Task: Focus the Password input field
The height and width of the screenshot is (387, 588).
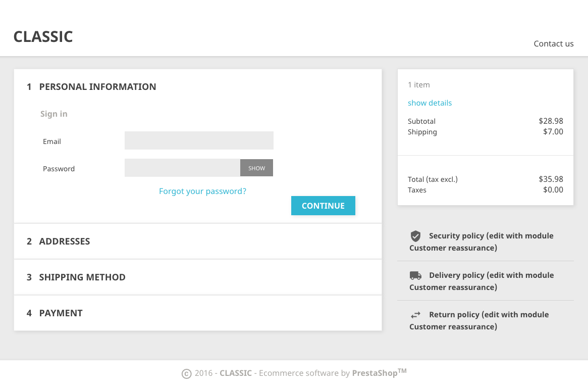Action: point(182,168)
